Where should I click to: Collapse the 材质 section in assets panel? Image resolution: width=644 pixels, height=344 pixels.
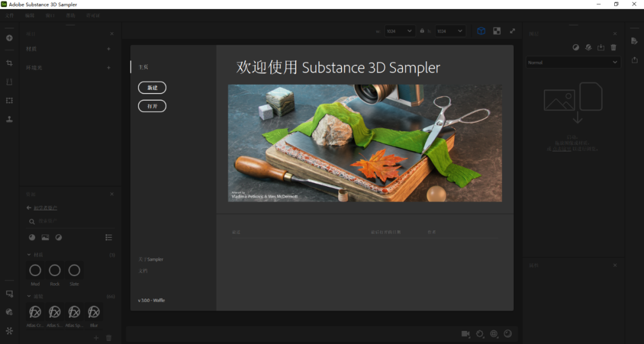pyautogui.click(x=29, y=255)
